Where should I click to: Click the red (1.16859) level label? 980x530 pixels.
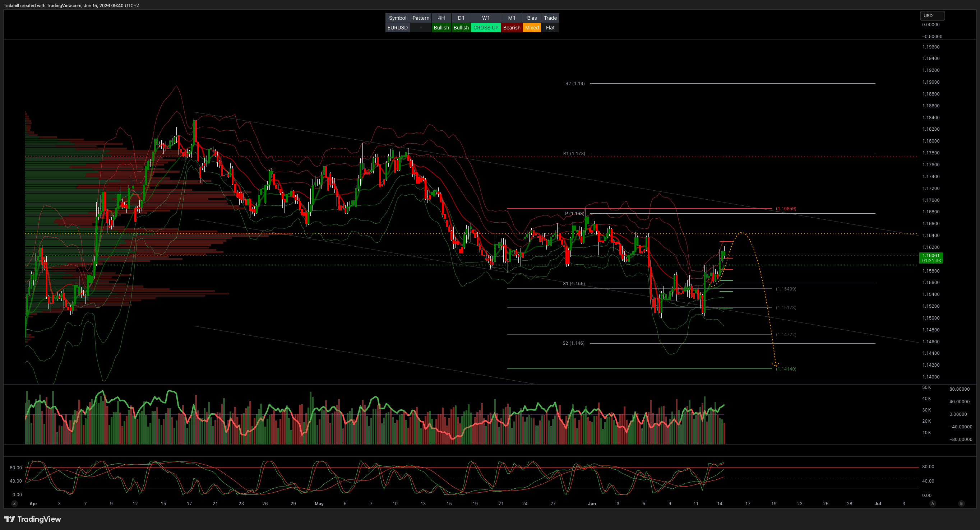(x=786, y=208)
